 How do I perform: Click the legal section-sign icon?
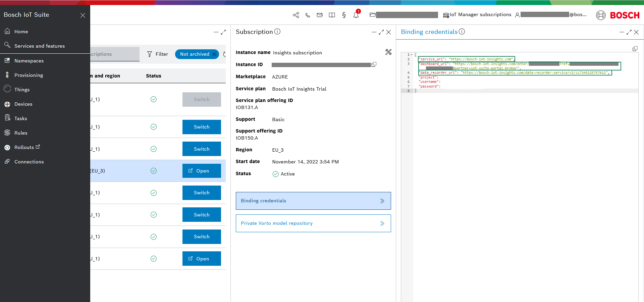point(344,15)
